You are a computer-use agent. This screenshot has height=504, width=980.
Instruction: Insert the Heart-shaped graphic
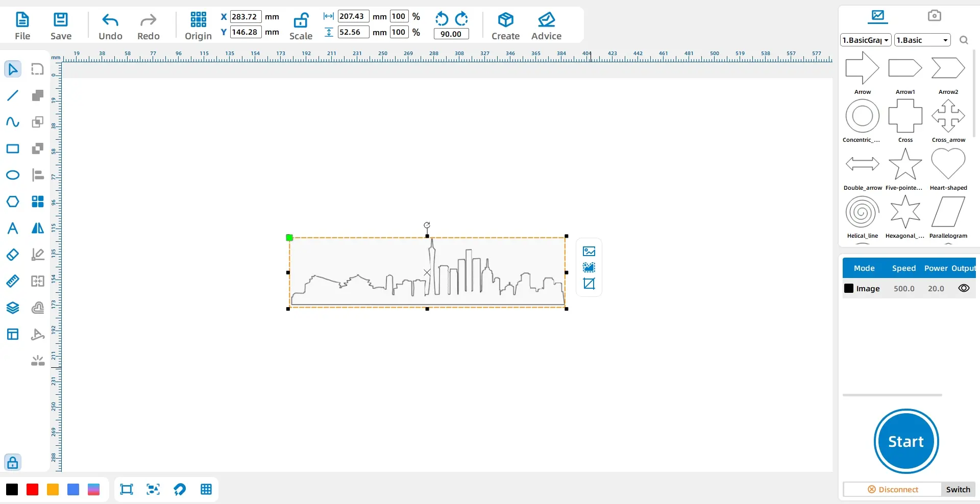(x=948, y=164)
